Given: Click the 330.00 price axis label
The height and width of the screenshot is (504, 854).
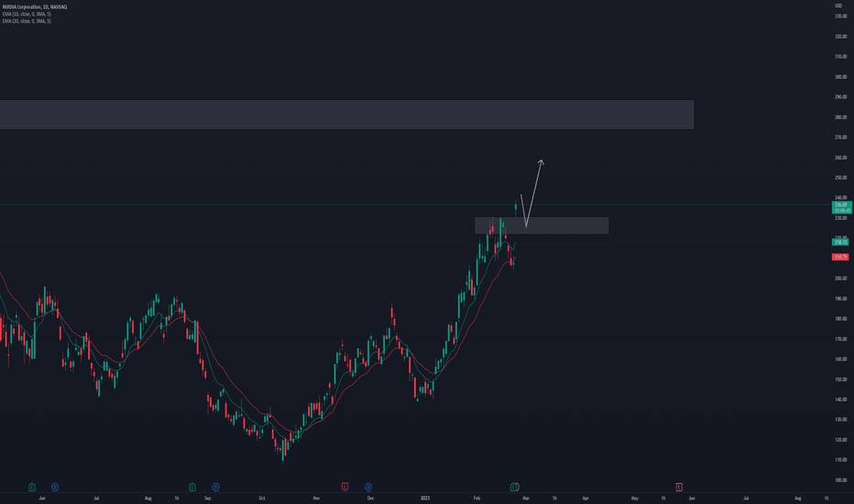Looking at the screenshot, I should [841, 16].
